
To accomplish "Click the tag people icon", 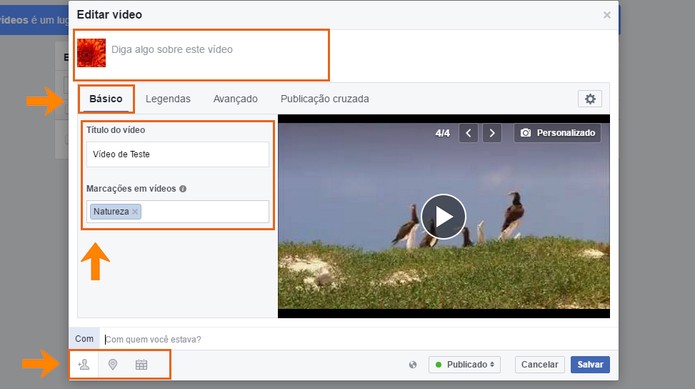I will (x=84, y=365).
